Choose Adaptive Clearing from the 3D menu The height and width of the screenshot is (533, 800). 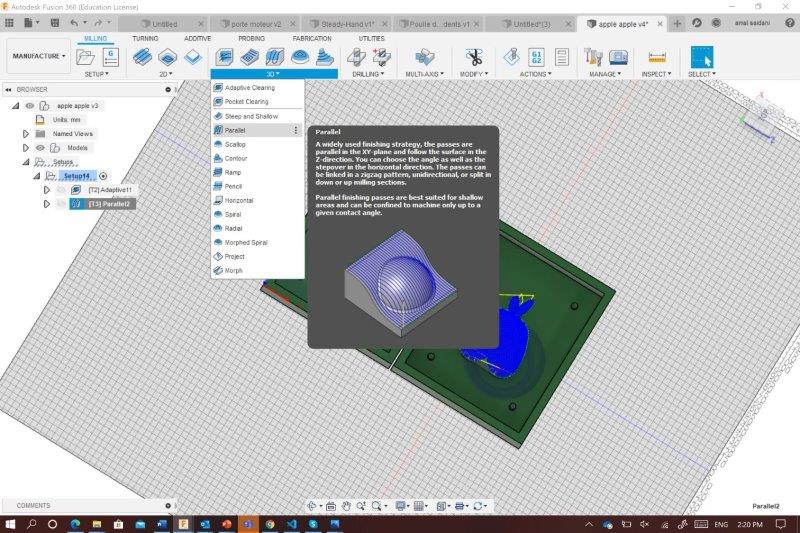(x=257, y=88)
